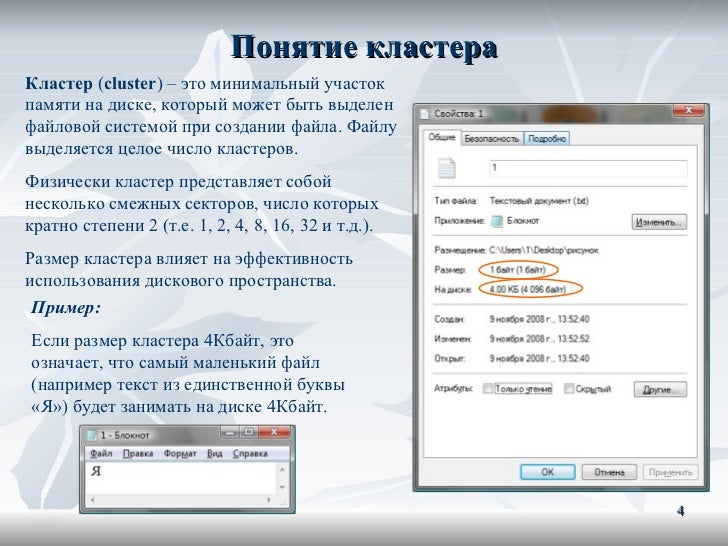Click the document file icon in properties
Screen dimensions: 728x546
(447, 168)
